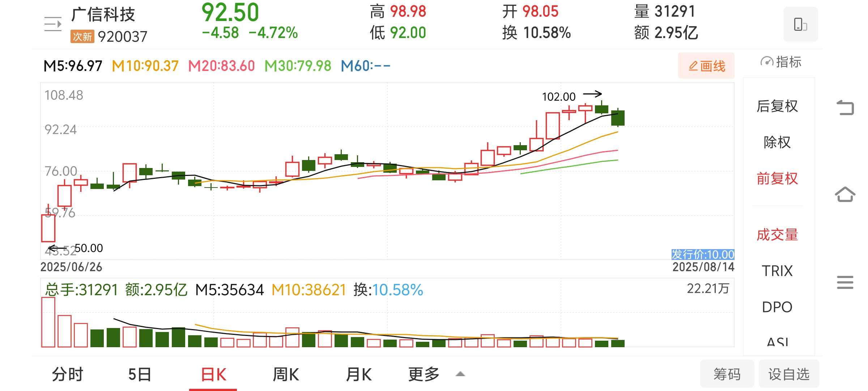Tap the Android recent-apps menu icon
Viewport: 868px width, 391px height.
click(845, 282)
